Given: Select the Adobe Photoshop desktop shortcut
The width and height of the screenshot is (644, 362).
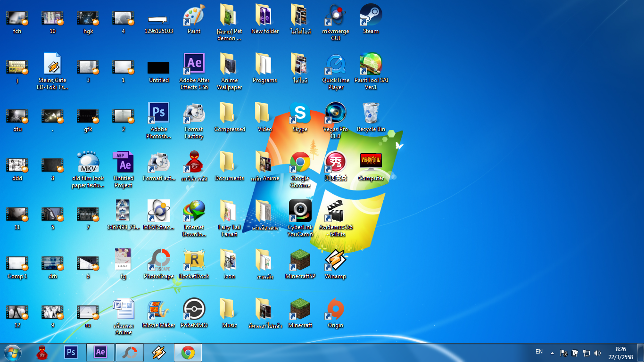Looking at the screenshot, I should [158, 121].
